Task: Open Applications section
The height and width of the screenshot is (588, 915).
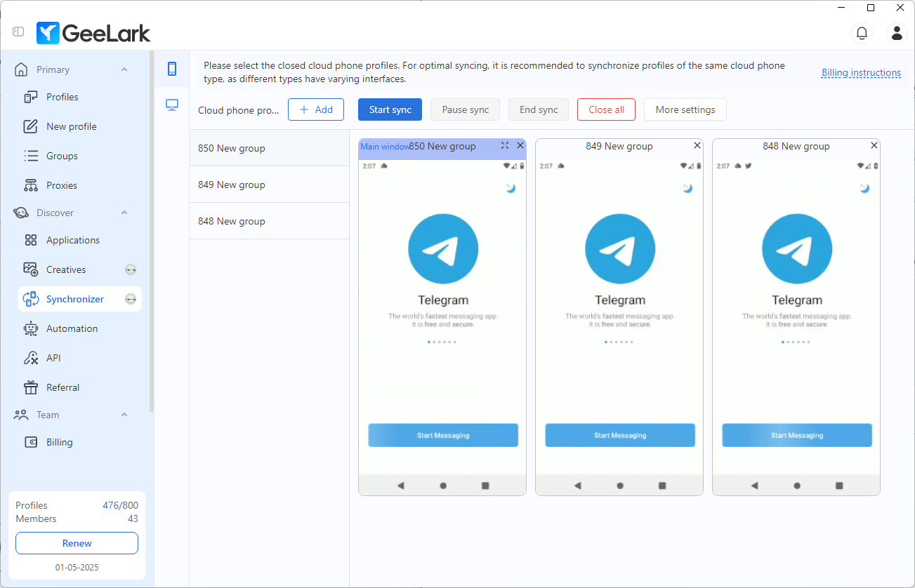Action: coord(79,240)
